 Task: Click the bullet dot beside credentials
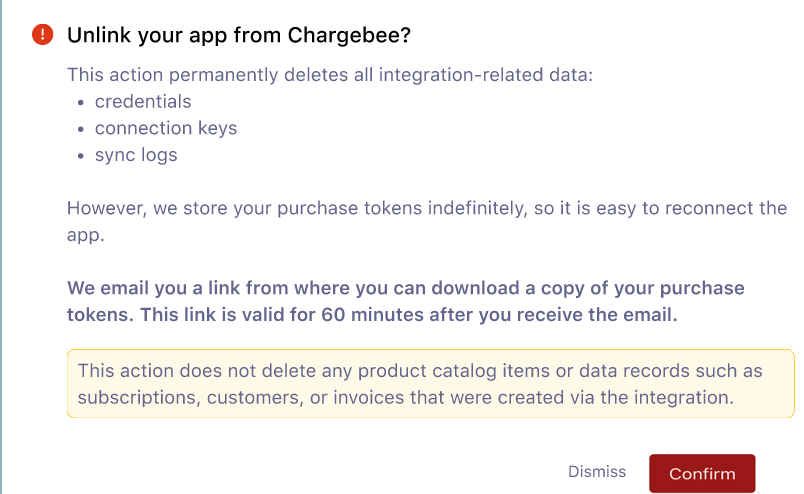tap(81, 103)
